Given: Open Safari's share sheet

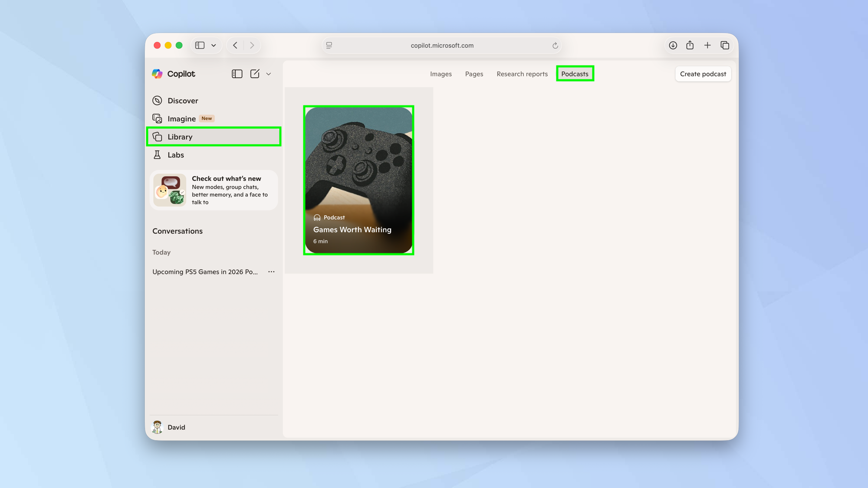Looking at the screenshot, I should pos(690,45).
